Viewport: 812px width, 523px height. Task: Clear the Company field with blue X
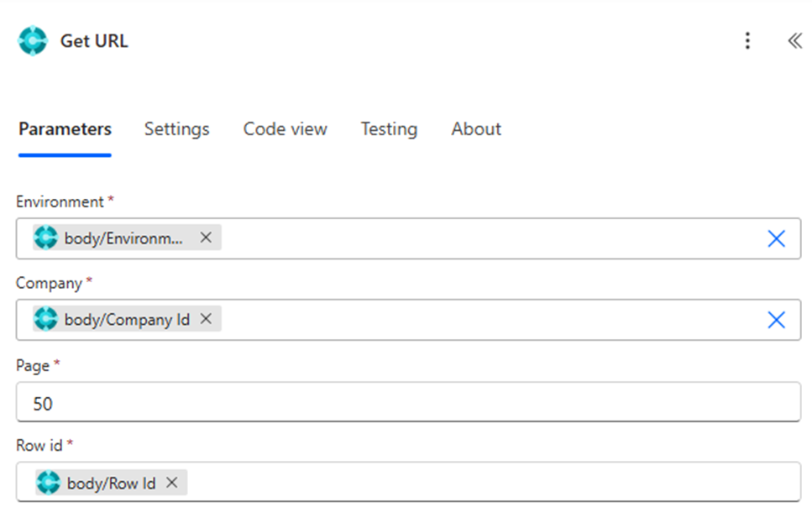coord(776,320)
